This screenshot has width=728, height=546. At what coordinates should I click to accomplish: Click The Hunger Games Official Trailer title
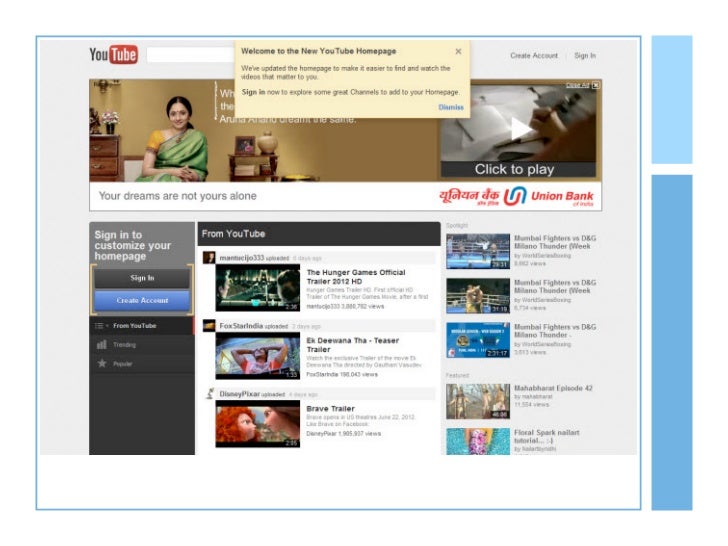[x=356, y=277]
